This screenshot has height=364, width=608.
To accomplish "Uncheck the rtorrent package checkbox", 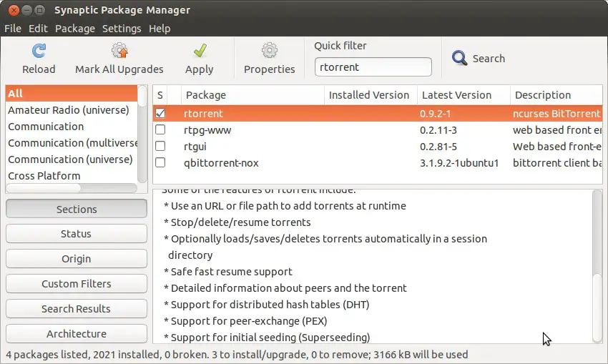I will point(160,114).
